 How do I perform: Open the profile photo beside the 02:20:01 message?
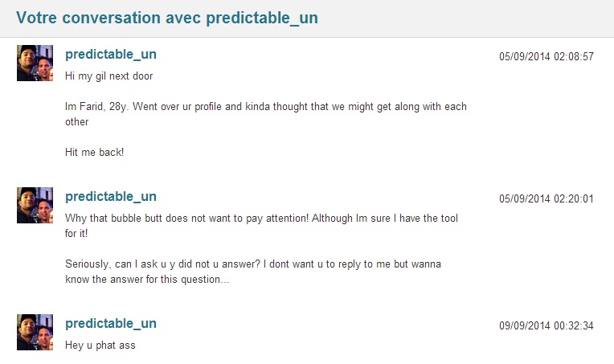click(35, 205)
